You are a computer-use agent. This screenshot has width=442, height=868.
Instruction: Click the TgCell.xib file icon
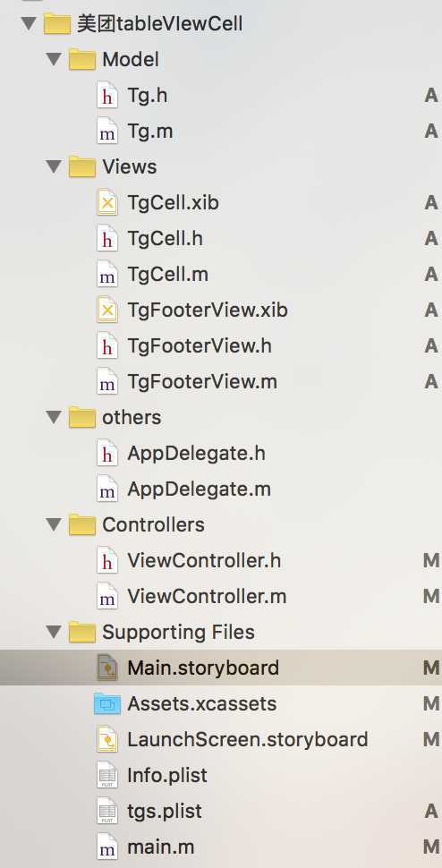pos(107,202)
